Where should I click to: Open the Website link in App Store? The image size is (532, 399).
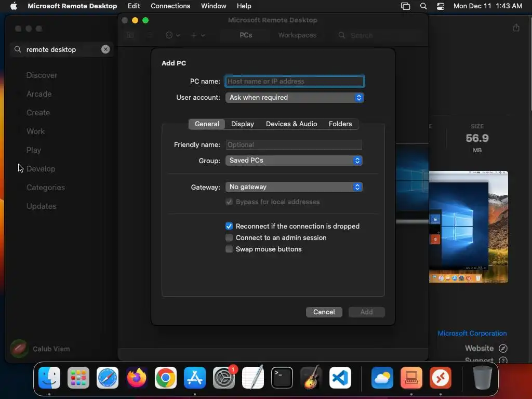pyautogui.click(x=479, y=348)
